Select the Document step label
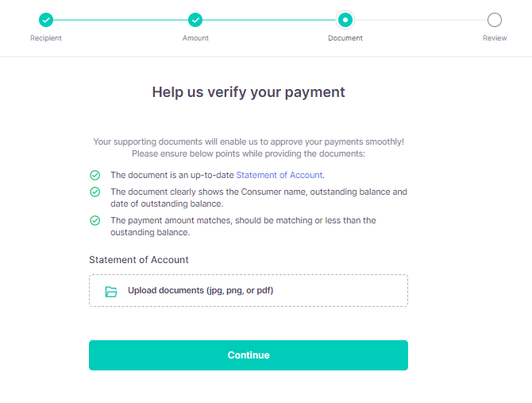 [345, 38]
